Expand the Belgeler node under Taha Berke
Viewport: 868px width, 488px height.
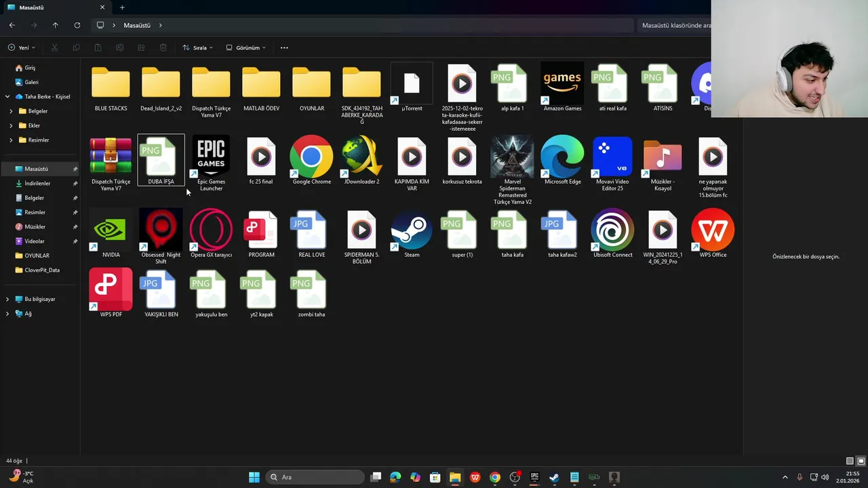tap(11, 111)
